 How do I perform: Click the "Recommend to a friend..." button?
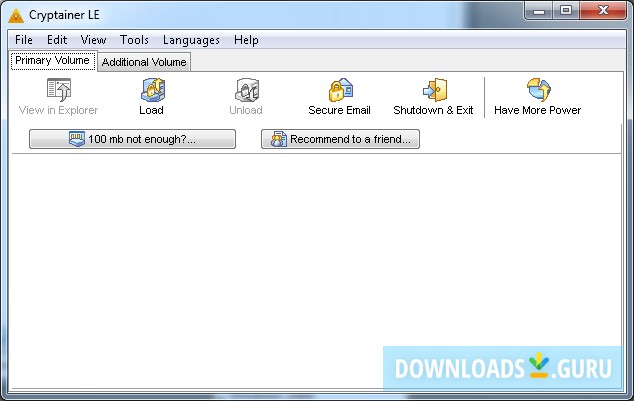tap(340, 139)
